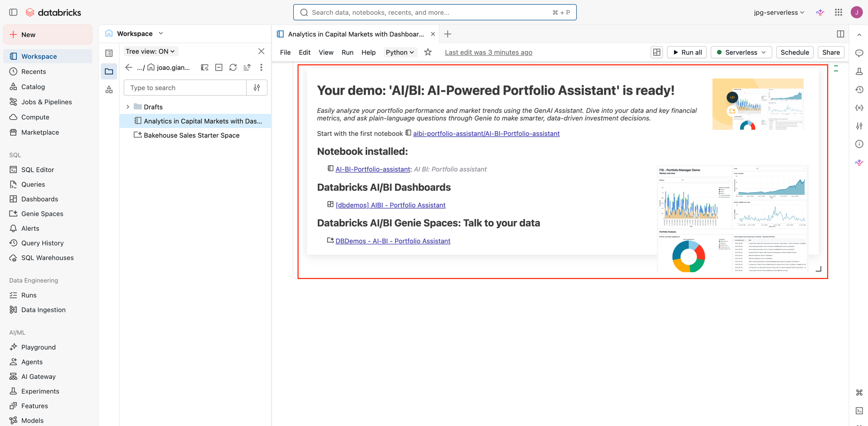Close the workspace browser panel
This screenshot has height=426, width=868.
[261, 51]
